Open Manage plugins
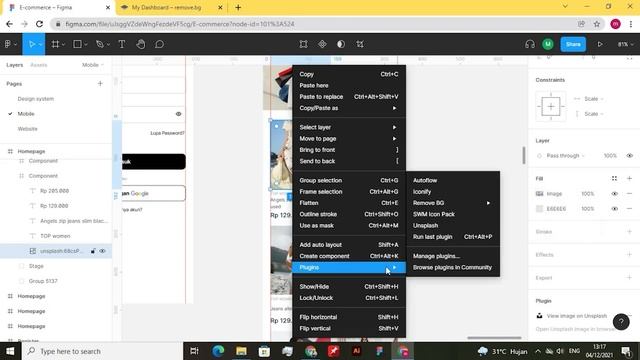 tap(453, 256)
